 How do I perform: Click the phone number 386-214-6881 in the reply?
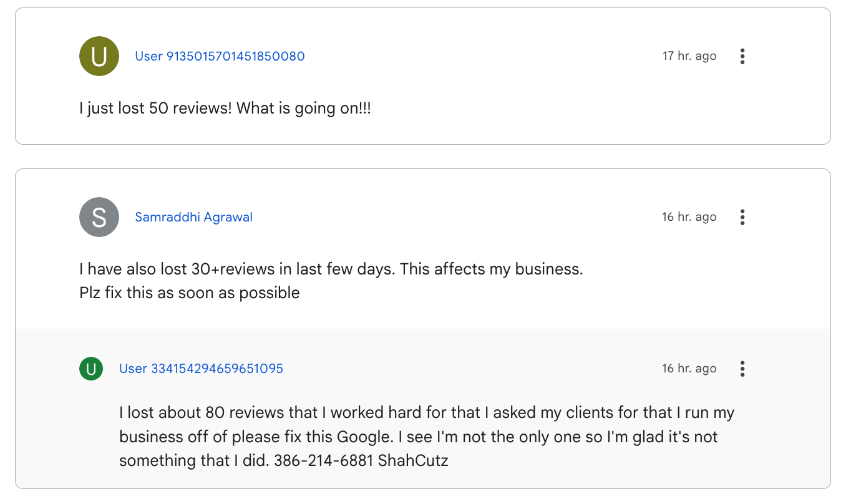pyautogui.click(x=324, y=461)
